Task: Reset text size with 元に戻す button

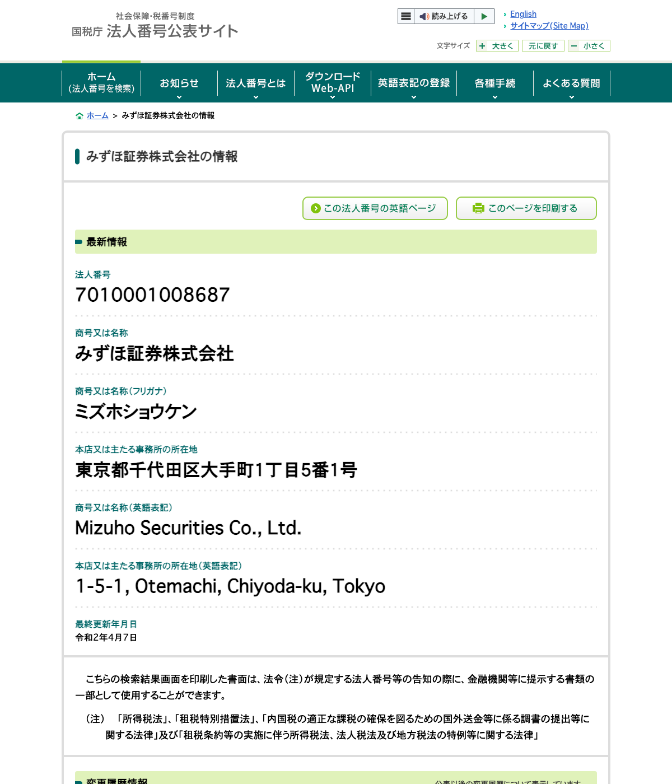Action: (543, 46)
